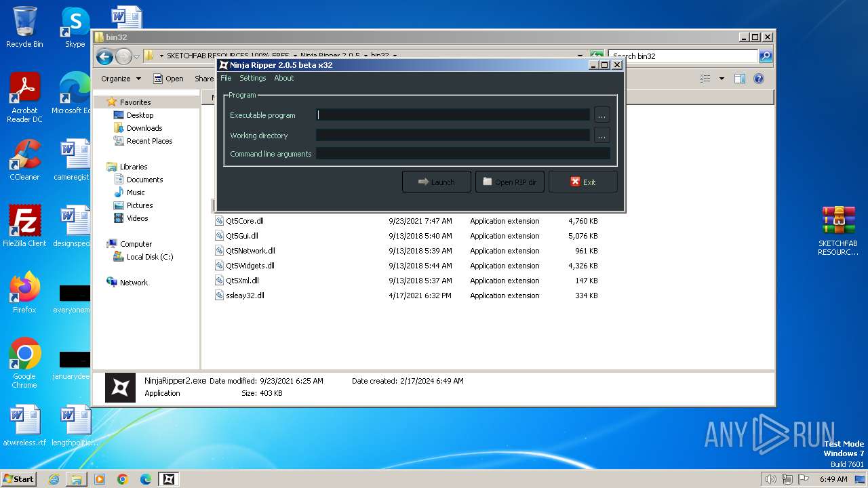The image size is (868, 488).
Task: Select Network in the navigation pane
Action: tap(134, 283)
